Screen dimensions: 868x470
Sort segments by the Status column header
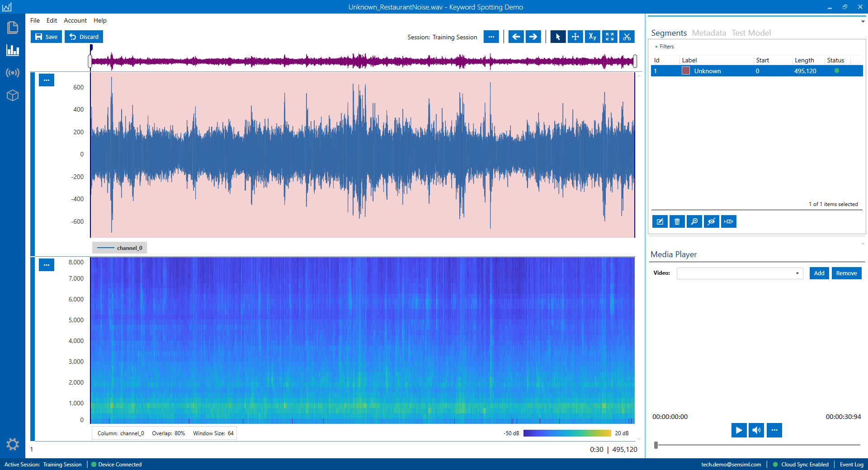pyautogui.click(x=838, y=60)
